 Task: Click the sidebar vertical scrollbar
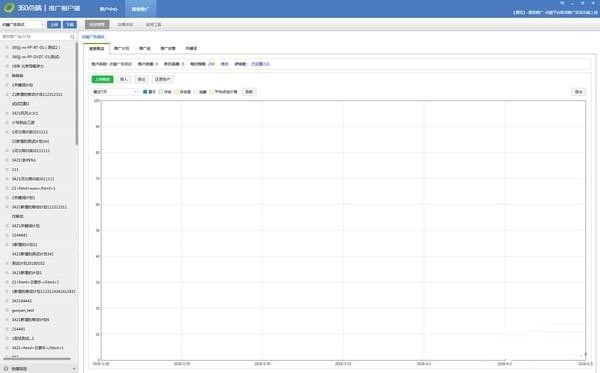coord(77,94)
